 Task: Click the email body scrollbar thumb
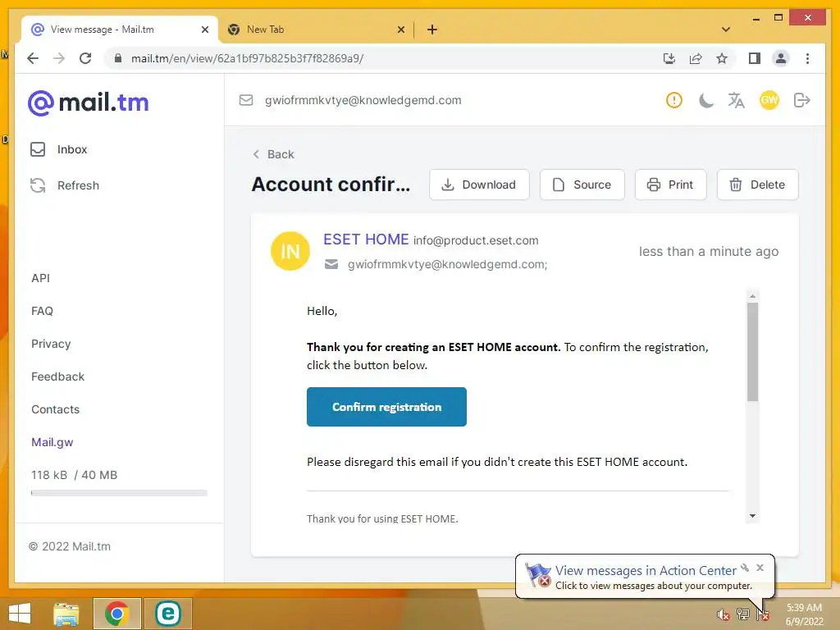click(753, 351)
